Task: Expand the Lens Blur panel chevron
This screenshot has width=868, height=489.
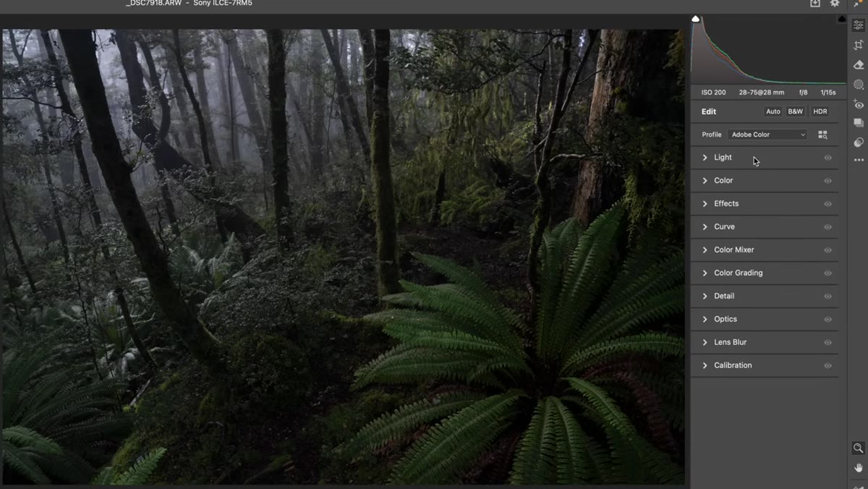Action: 705,343
